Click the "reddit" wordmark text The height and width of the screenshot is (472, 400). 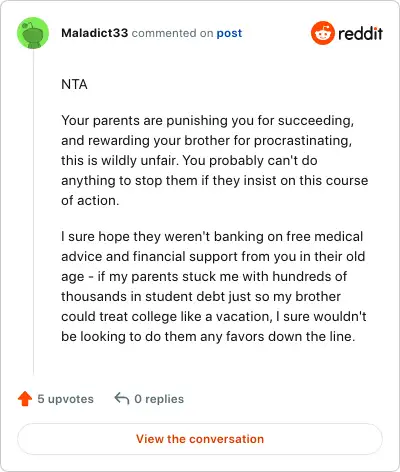click(x=360, y=33)
